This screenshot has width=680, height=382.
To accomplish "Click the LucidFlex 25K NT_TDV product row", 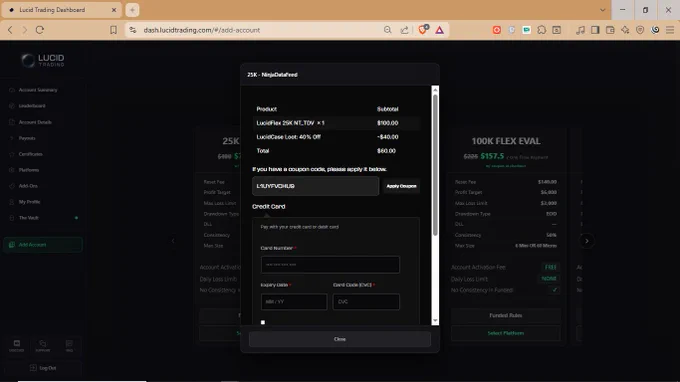I will coord(337,123).
